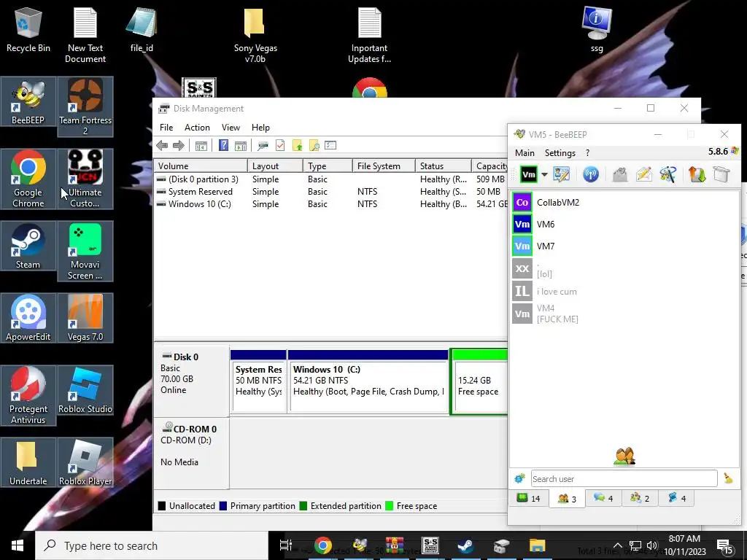747x560 pixels.
Task: Click the ? menu in BeeBEEP
Action: pos(587,153)
